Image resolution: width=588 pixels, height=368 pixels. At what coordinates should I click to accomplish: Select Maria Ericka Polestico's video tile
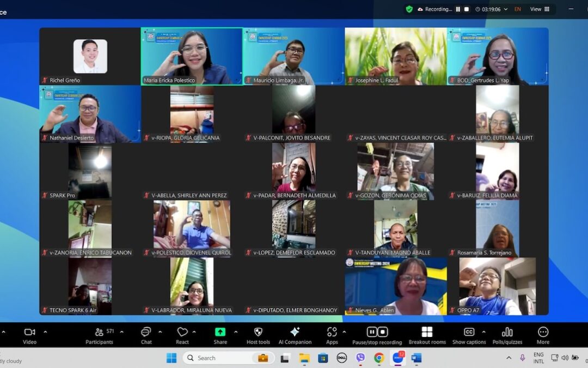(x=192, y=56)
